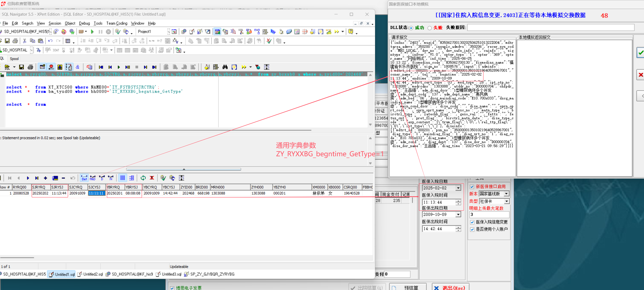Screen dimensions: 644x290
Task: Click the skip-to-last execution icon in editor toolbar
Action: [x=154, y=67]
